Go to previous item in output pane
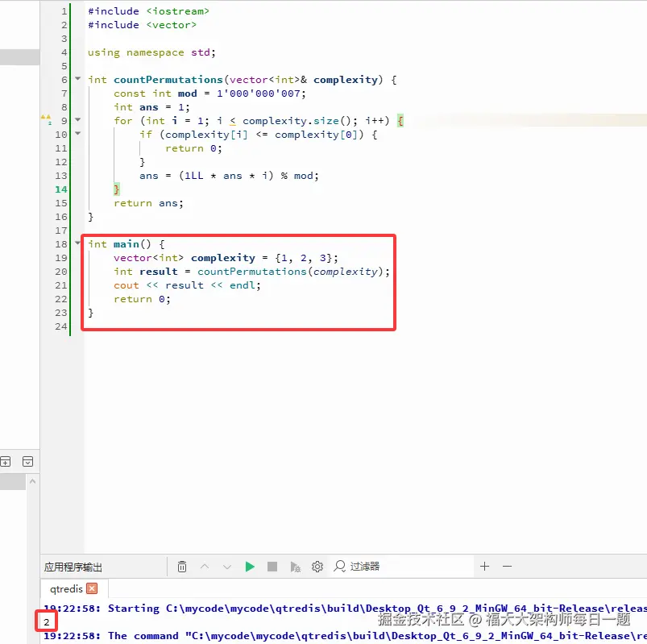 point(205,567)
